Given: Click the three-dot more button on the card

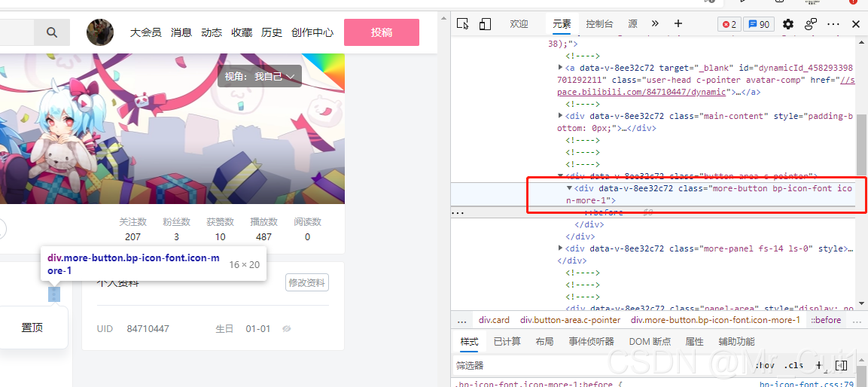Looking at the screenshot, I should (x=53, y=294).
